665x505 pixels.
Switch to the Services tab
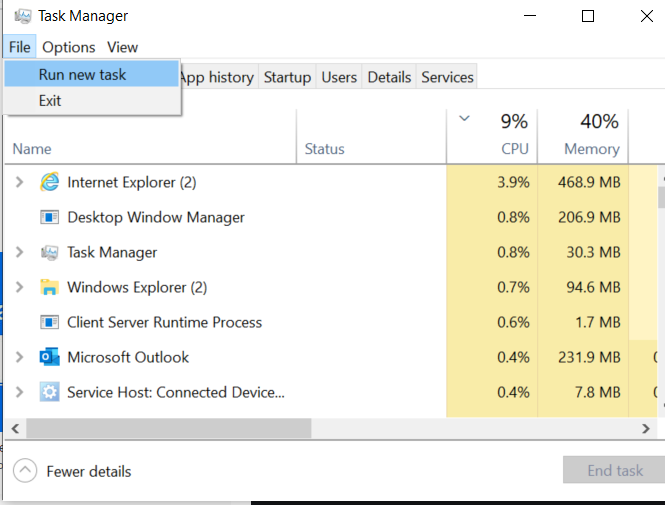click(x=447, y=77)
